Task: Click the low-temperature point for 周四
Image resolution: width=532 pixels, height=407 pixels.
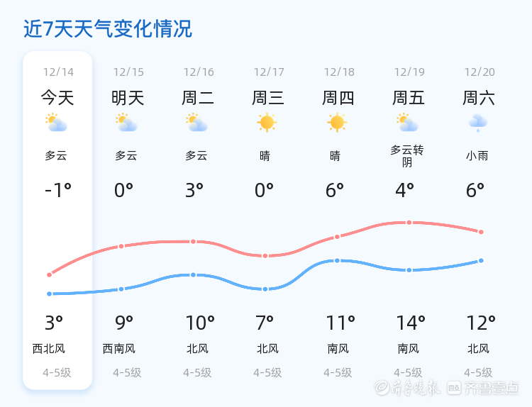Action: [337, 260]
